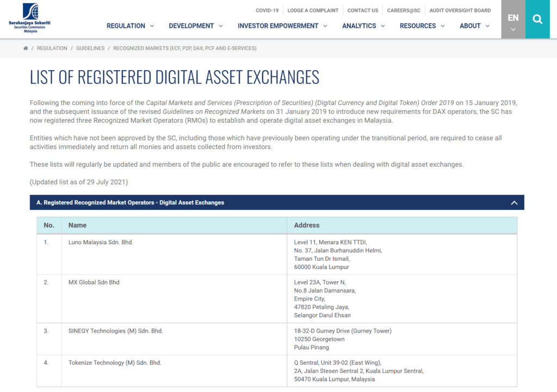557x392 pixels.
Task: Click the Empire City address cell
Action: [402, 298]
